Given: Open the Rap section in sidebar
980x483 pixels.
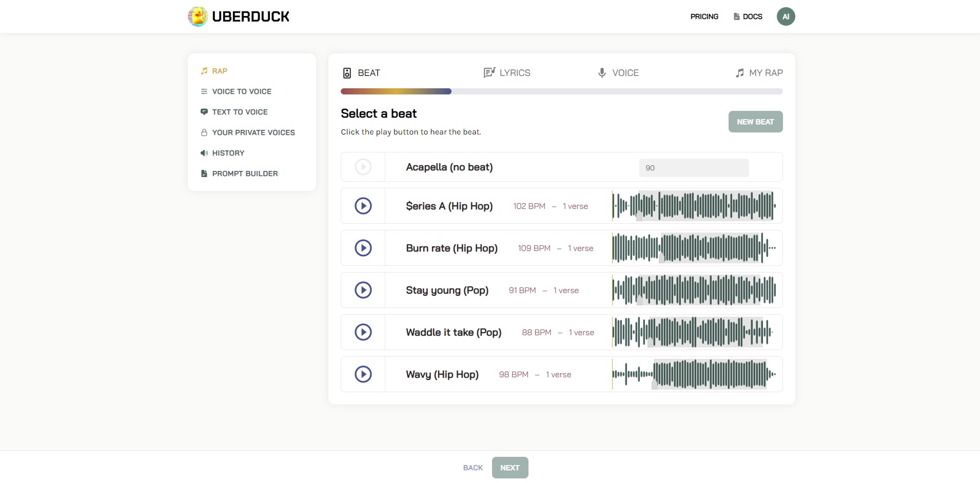Looking at the screenshot, I should [x=220, y=71].
